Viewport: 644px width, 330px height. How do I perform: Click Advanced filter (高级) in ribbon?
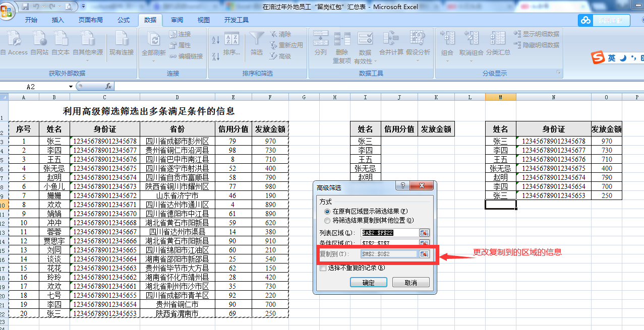[280, 56]
